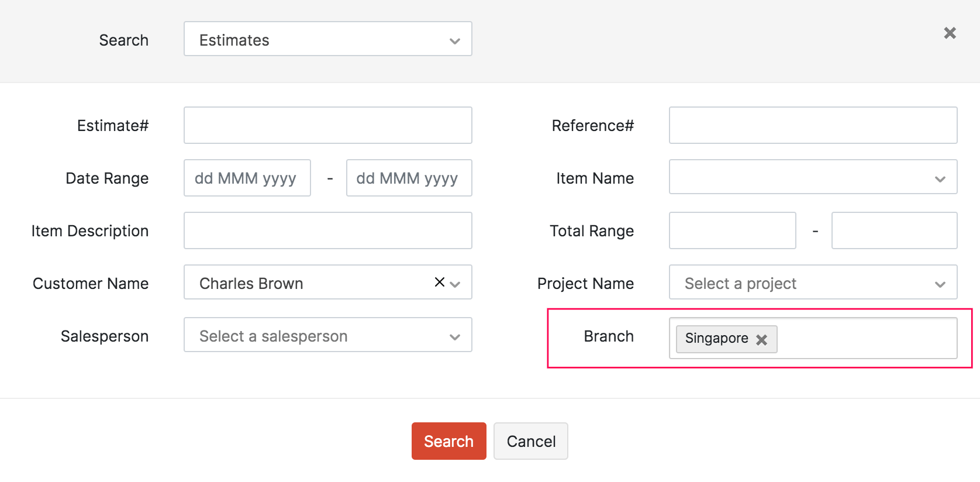Click the Charles Brown customer name text
The image size is (980, 482).
point(251,283)
